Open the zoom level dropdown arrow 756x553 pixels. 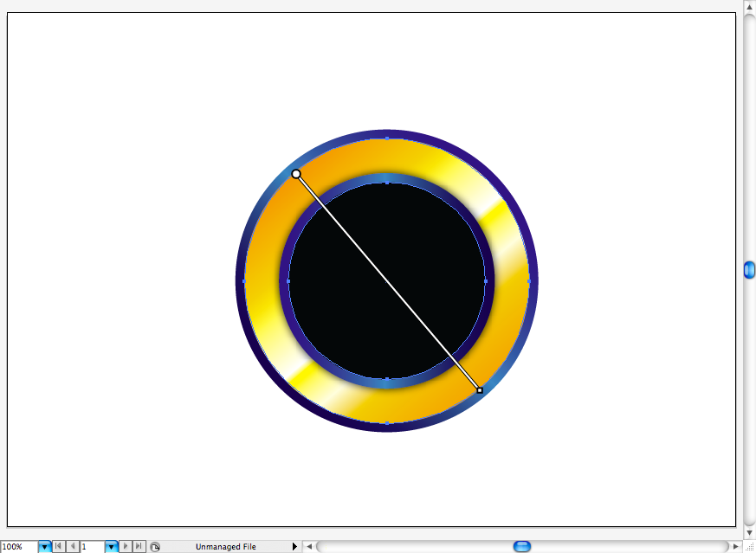coord(44,547)
